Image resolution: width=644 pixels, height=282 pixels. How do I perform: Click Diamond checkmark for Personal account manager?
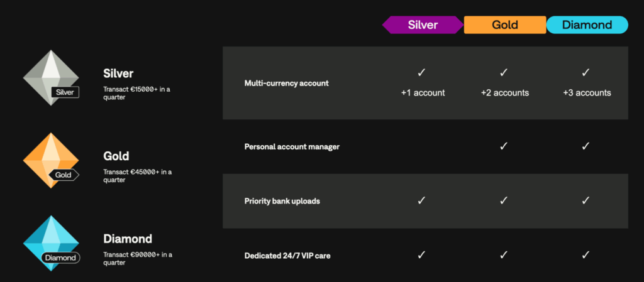[x=586, y=146]
